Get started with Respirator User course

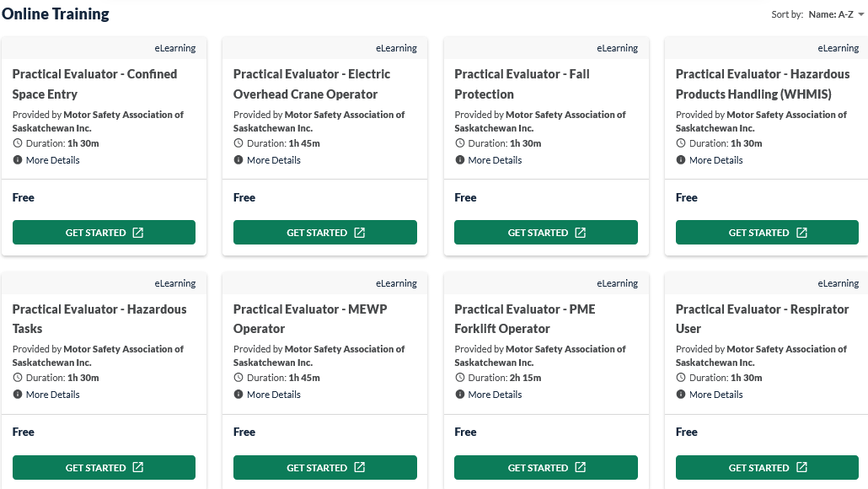click(x=767, y=468)
